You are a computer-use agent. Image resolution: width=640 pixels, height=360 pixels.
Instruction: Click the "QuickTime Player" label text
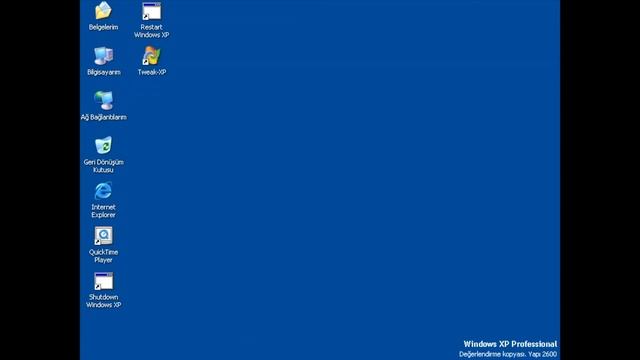tap(103, 256)
